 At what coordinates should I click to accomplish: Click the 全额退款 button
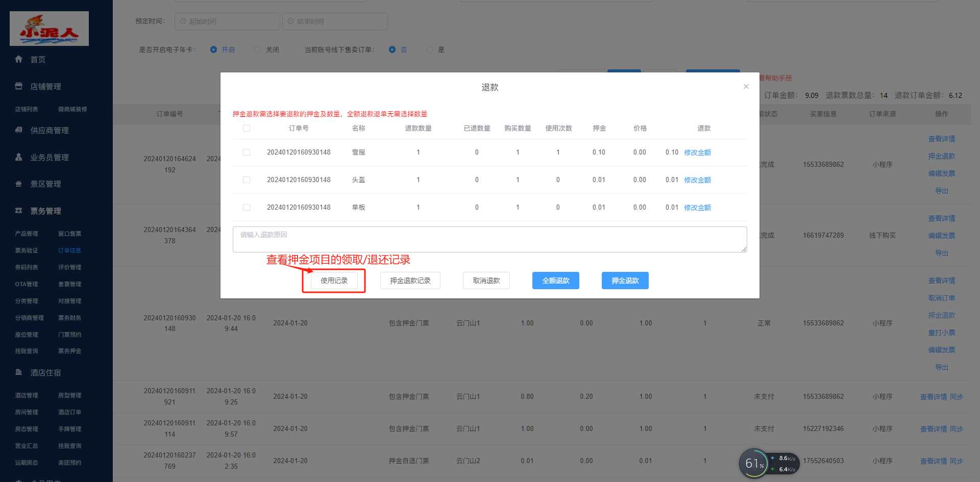(555, 281)
